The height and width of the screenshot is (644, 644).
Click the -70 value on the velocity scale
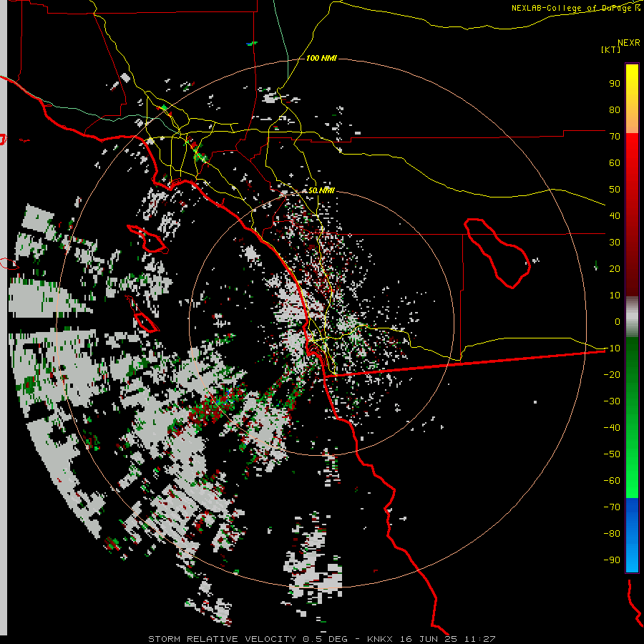coord(612,507)
